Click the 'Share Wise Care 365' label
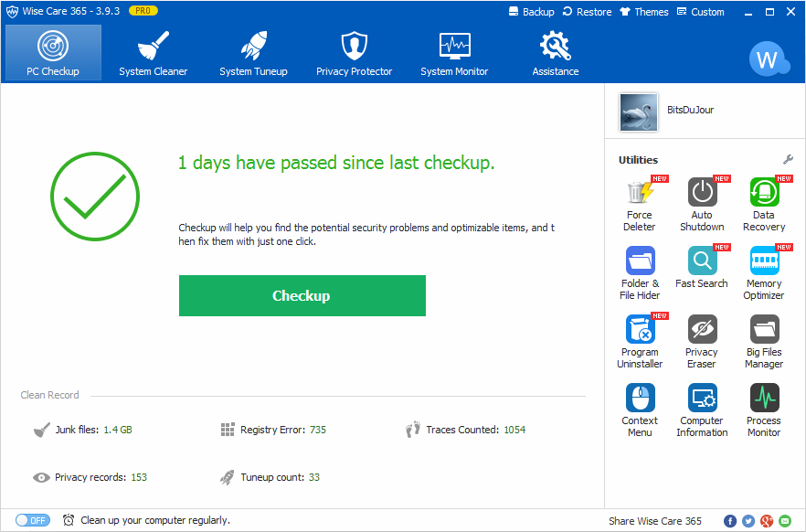The height and width of the screenshot is (532, 806). tap(655, 521)
